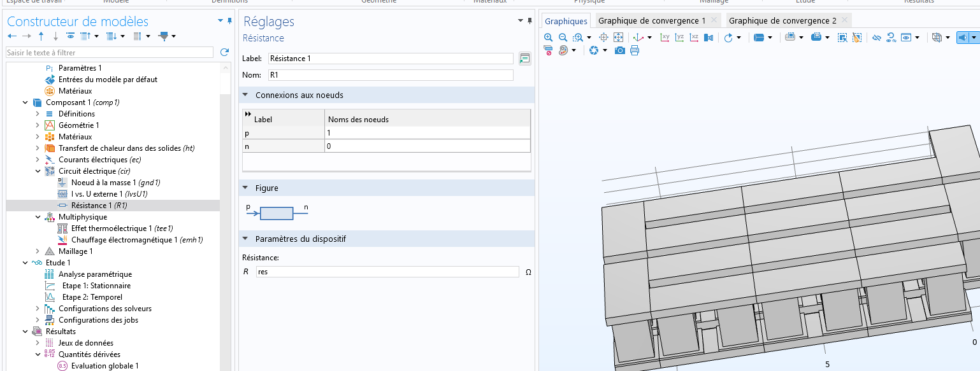This screenshot has height=371, width=980.
Task: Expand the Géométrie 1 tree node
Action: [x=38, y=125]
